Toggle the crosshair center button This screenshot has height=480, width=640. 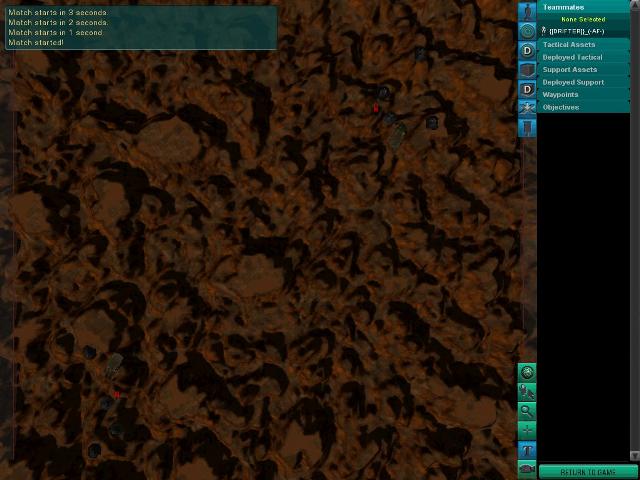[x=527, y=430]
